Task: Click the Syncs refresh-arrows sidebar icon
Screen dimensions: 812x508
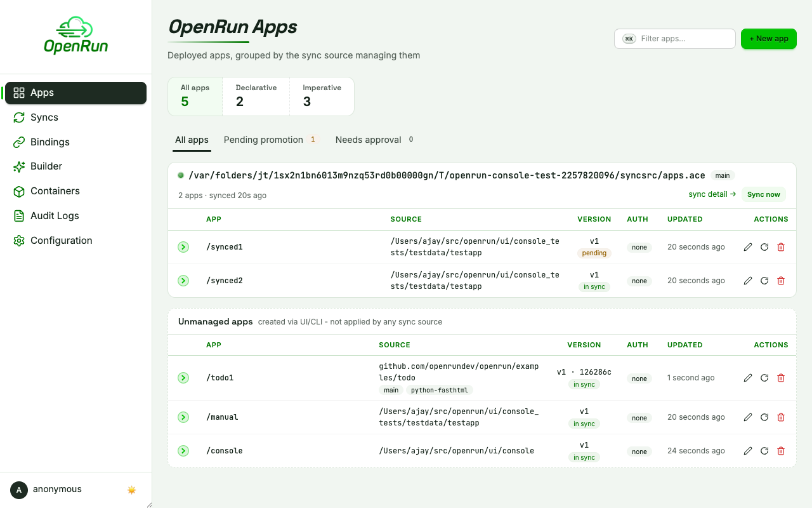Action: click(19, 117)
